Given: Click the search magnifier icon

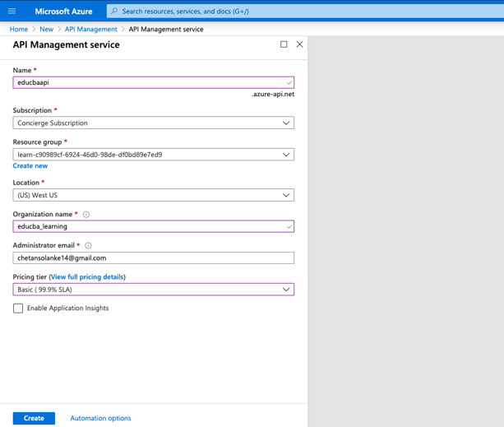Looking at the screenshot, I should tap(114, 12).
